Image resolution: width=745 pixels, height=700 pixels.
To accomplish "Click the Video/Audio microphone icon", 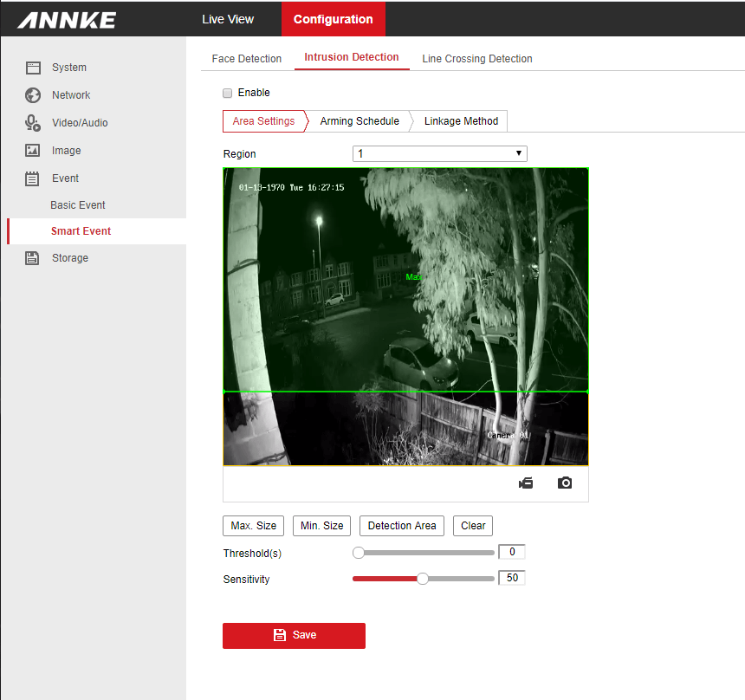I will coord(33,123).
